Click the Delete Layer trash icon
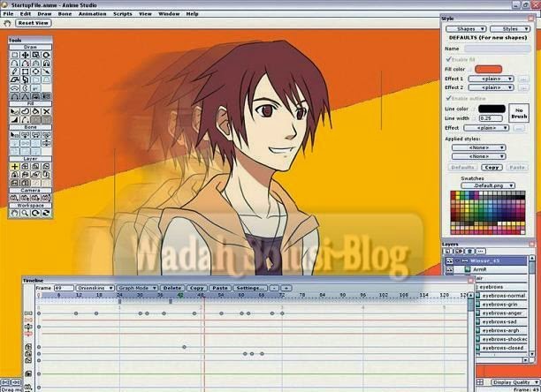Screen dimensions: 541x392 click(x=470, y=251)
